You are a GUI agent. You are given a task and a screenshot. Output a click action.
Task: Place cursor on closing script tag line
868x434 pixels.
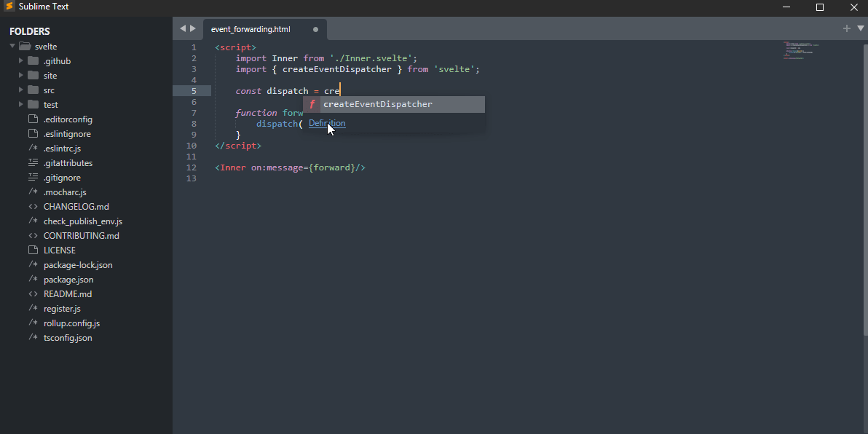(x=238, y=146)
